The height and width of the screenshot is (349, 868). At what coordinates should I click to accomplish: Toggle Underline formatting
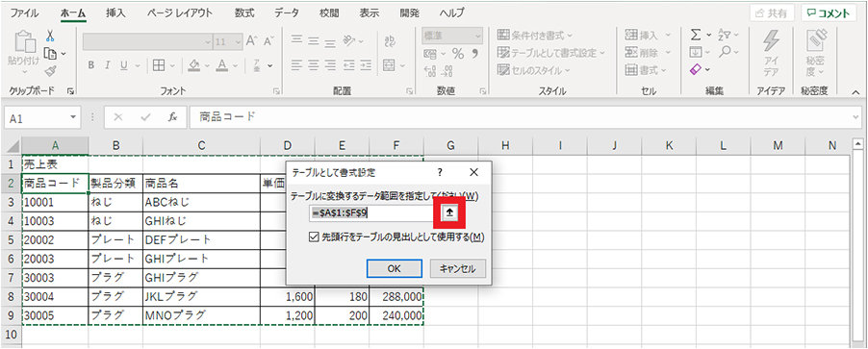coord(123,65)
